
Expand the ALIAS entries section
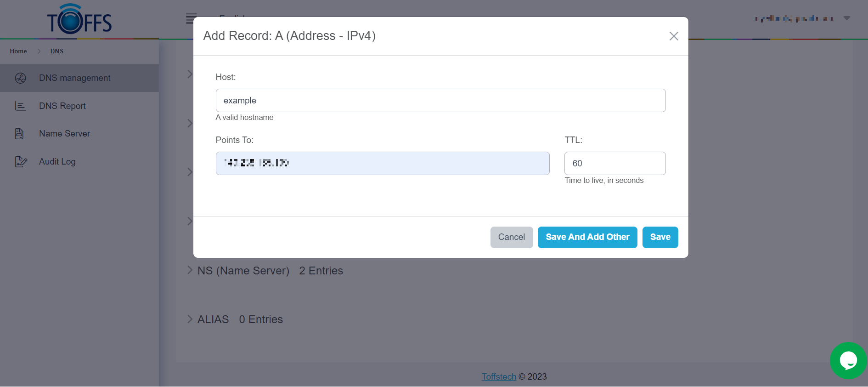click(x=190, y=319)
